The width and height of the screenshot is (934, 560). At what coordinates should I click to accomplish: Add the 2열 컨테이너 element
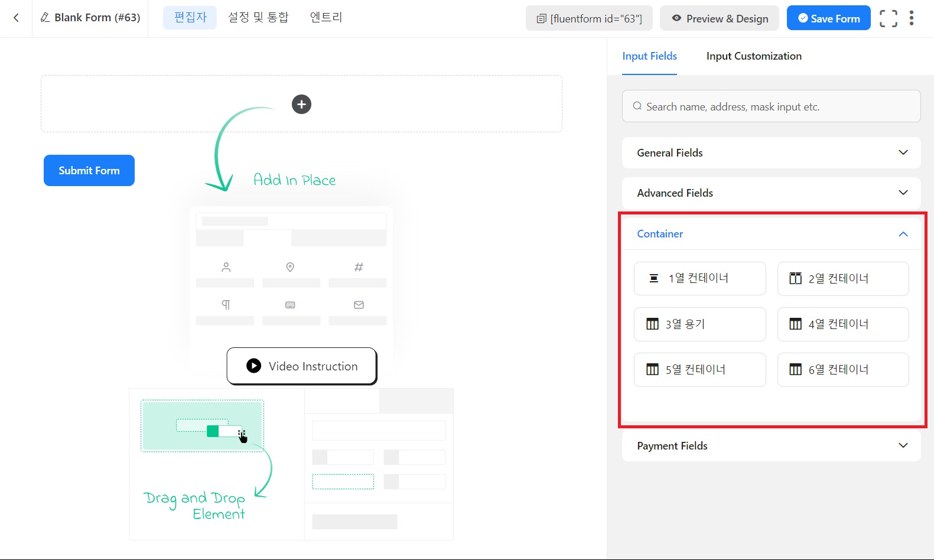coord(843,278)
